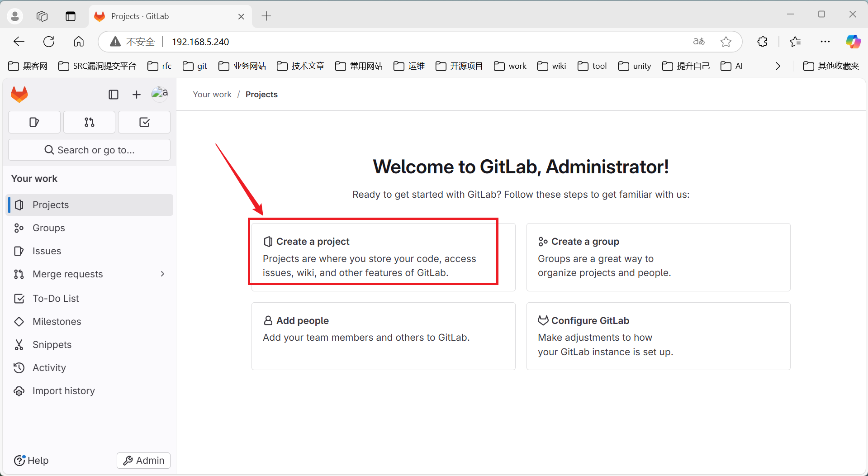868x476 pixels.
Task: Open the Administrator avatar menu
Action: [x=160, y=94]
